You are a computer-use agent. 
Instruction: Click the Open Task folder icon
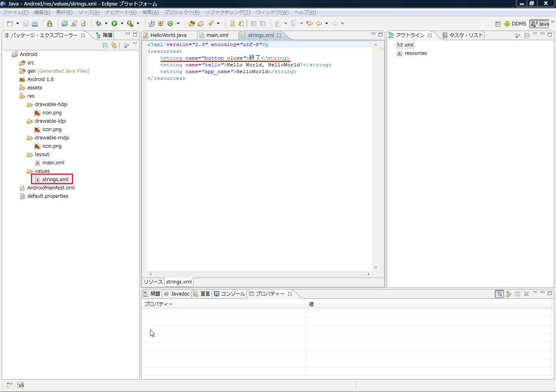point(201,23)
